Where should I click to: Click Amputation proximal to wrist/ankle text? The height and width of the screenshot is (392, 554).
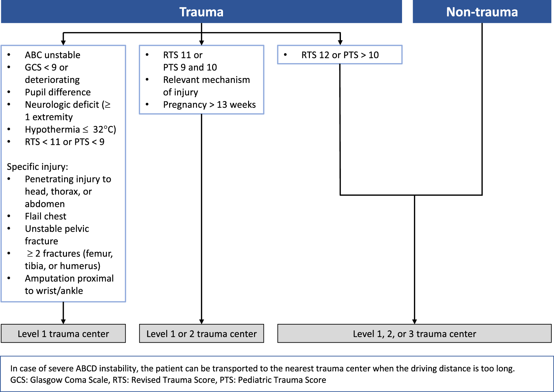[69, 285]
